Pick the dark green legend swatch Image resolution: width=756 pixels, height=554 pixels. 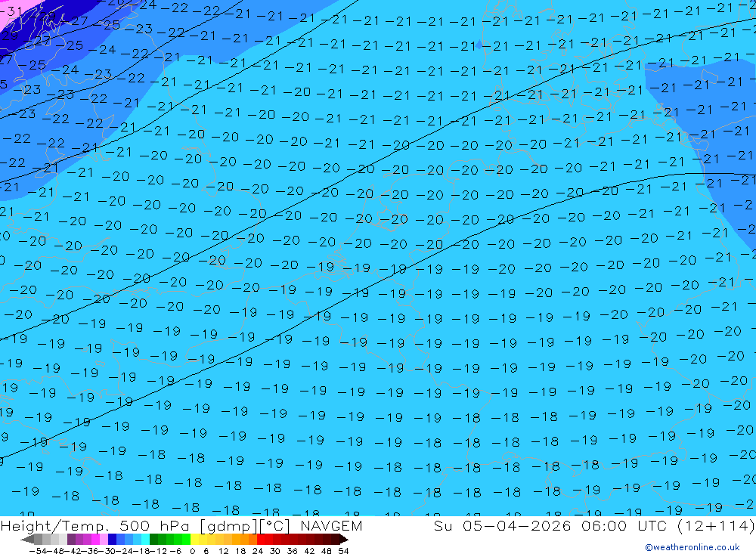click(x=153, y=540)
